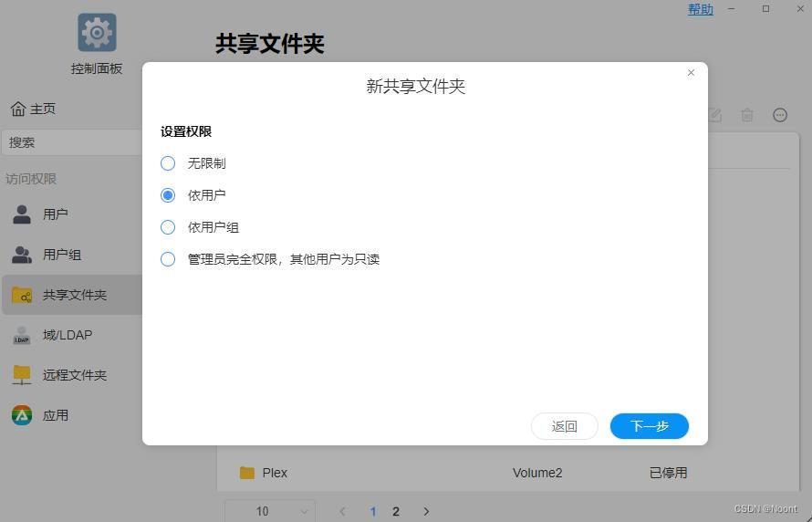Open the Home page in sidebar
The height and width of the screenshot is (522, 812).
(34, 109)
